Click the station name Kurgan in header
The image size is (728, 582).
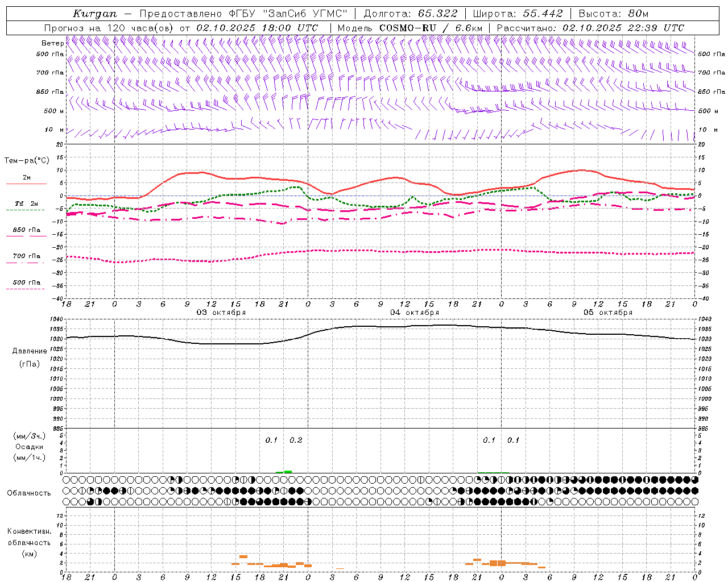[x=95, y=14]
